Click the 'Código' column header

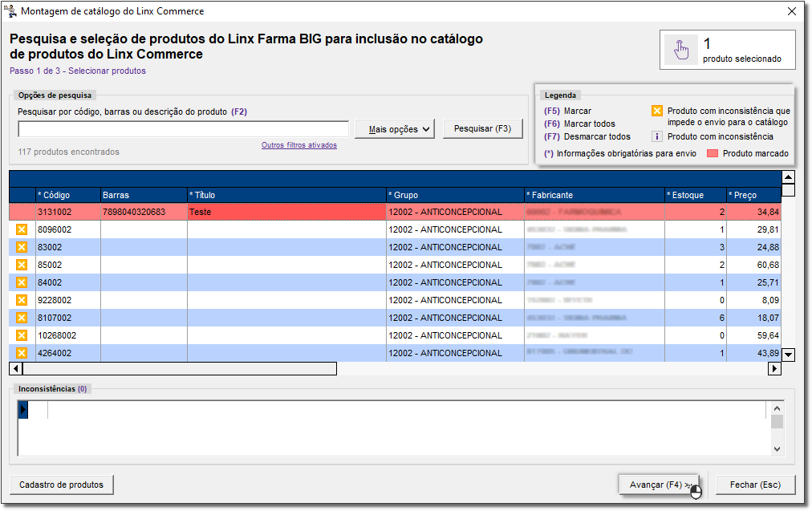[68, 195]
